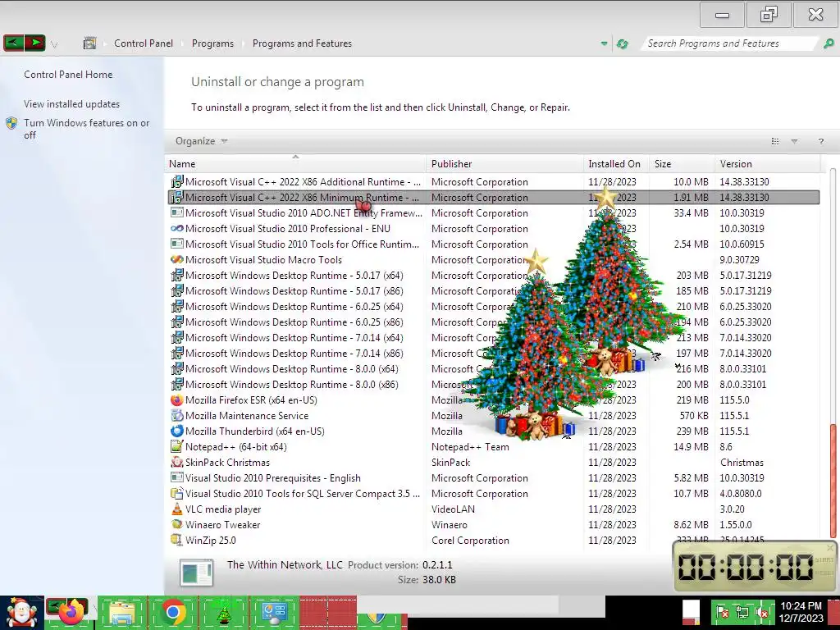The width and height of the screenshot is (840, 630).
Task: Go back with the green left arrow
Action: point(13,43)
